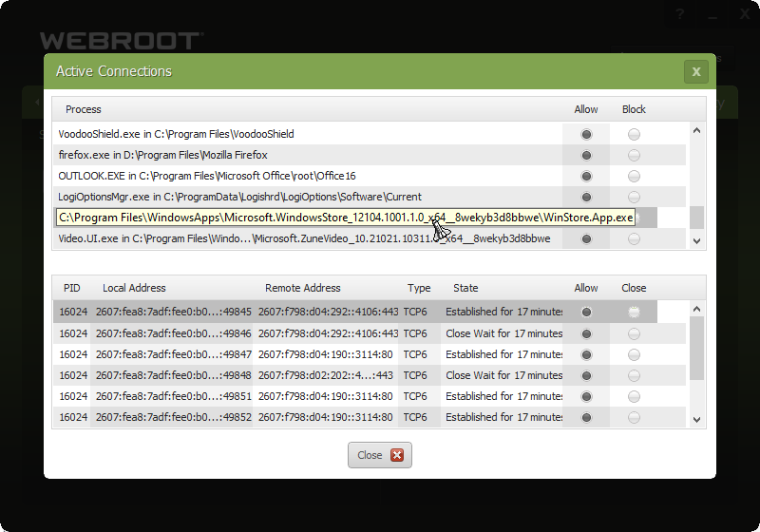Viewport: 760px width, 532px height.
Task: Click the Local Address column header
Action: (x=134, y=288)
